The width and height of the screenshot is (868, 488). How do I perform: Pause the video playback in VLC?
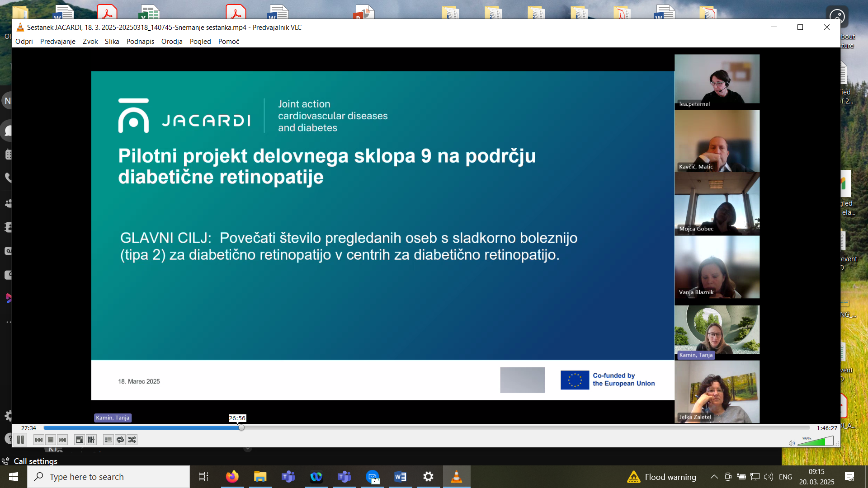point(20,440)
